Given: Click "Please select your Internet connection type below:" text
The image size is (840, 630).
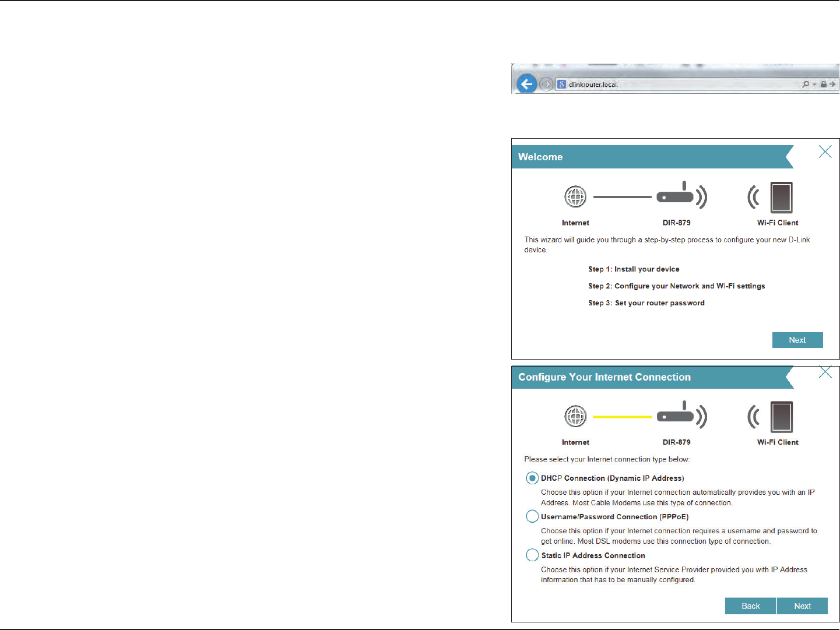Looking at the screenshot, I should tap(607, 459).
